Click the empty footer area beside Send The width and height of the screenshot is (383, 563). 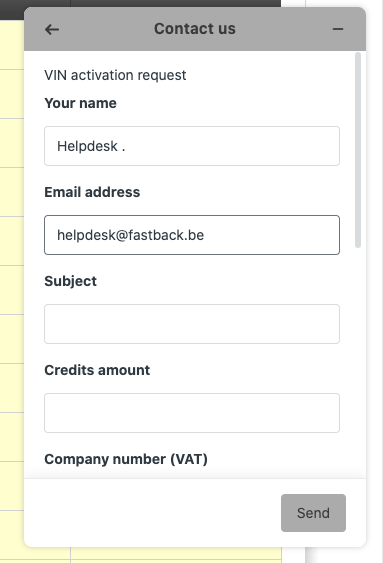click(153, 513)
